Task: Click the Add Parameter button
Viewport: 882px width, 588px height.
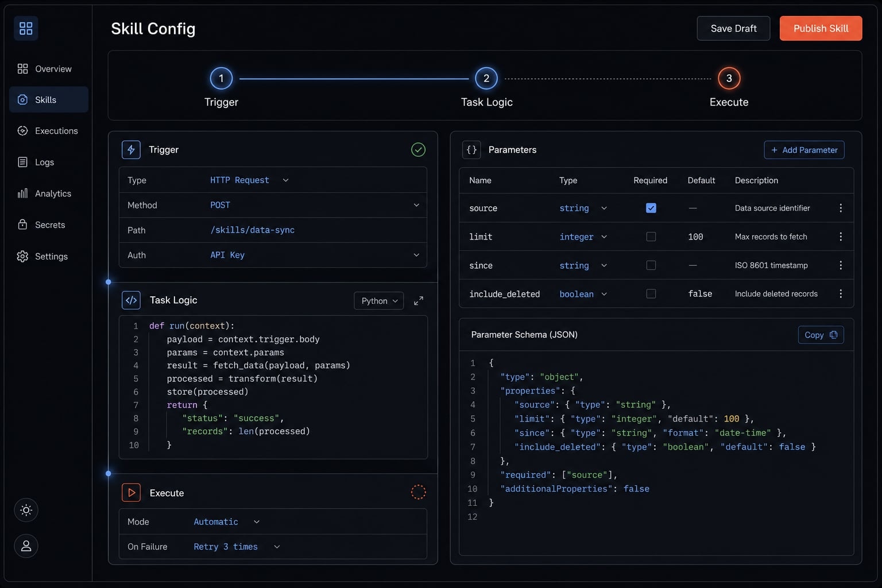Action: click(x=804, y=150)
